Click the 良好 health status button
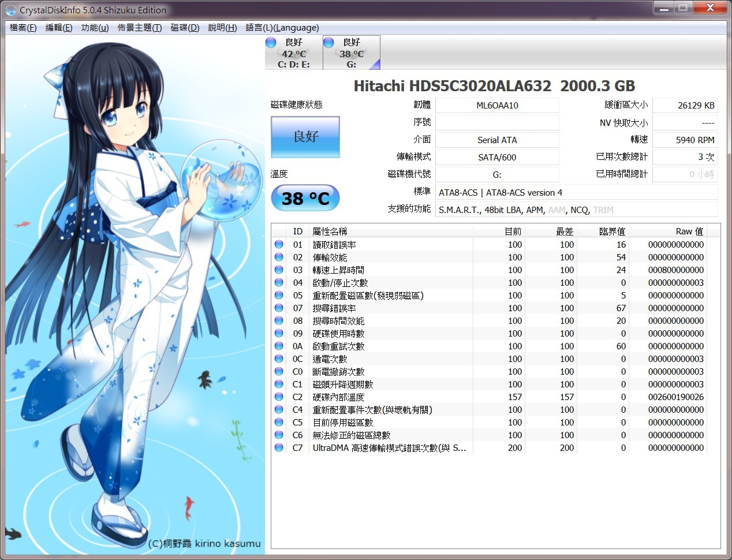 (305, 137)
